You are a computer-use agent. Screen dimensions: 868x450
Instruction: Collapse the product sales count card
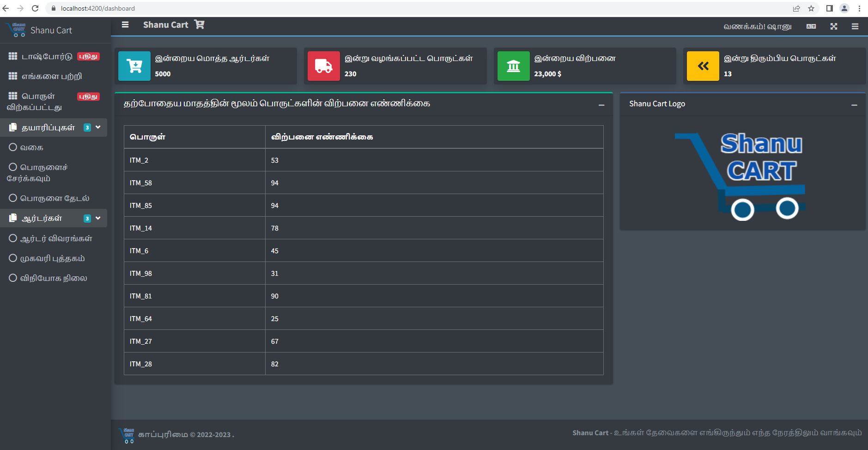pos(601,105)
